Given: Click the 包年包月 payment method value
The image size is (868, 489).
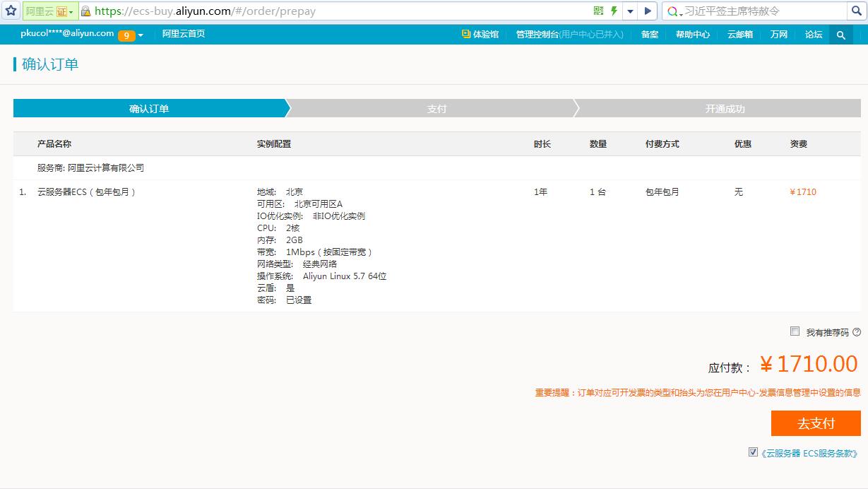Looking at the screenshot, I should coord(662,192).
